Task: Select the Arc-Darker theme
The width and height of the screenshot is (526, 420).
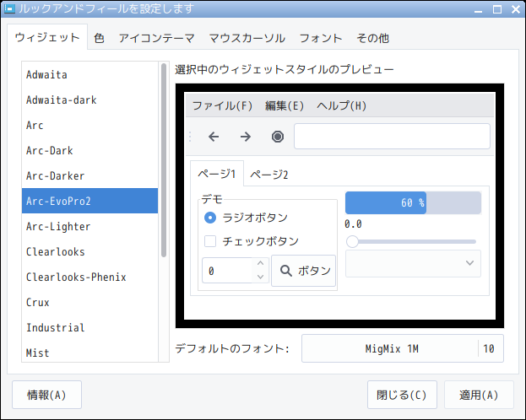Action: pyautogui.click(x=89, y=176)
